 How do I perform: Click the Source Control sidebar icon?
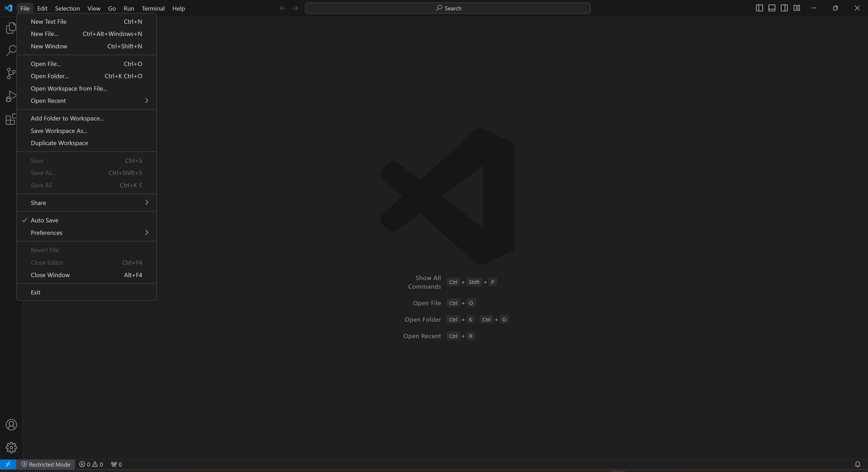pyautogui.click(x=11, y=73)
